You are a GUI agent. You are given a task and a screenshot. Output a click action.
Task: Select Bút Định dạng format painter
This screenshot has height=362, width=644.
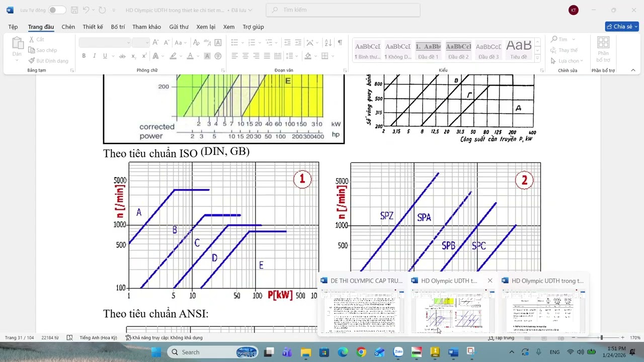tap(48, 61)
